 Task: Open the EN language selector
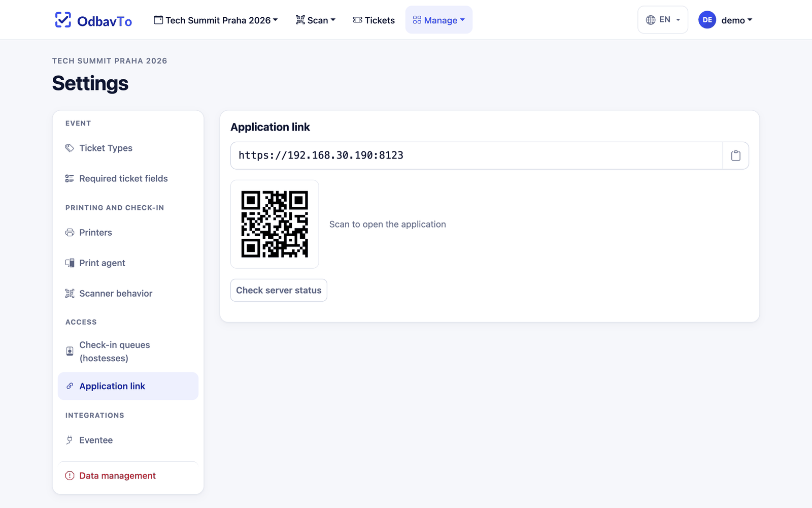click(663, 20)
